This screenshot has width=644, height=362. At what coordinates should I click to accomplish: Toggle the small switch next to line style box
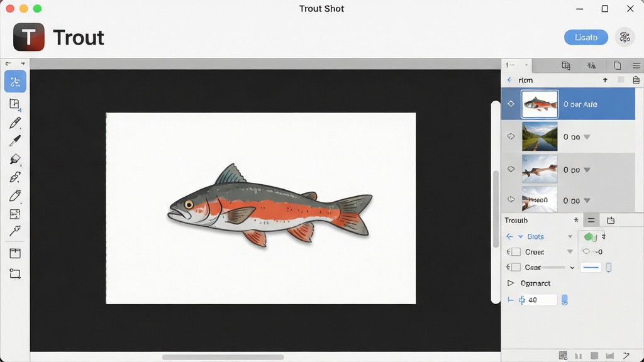pyautogui.click(x=609, y=267)
